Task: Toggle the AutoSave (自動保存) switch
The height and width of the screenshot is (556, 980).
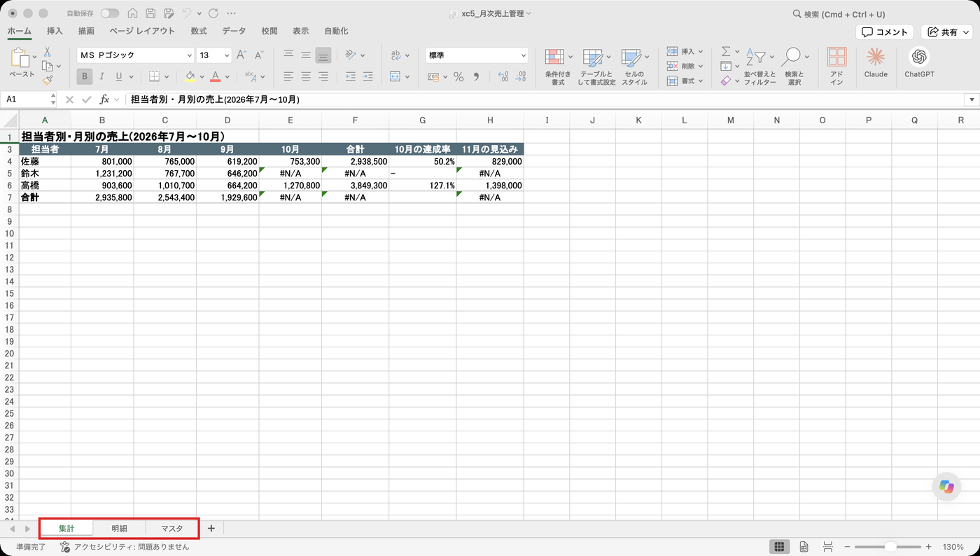Action: tap(110, 13)
